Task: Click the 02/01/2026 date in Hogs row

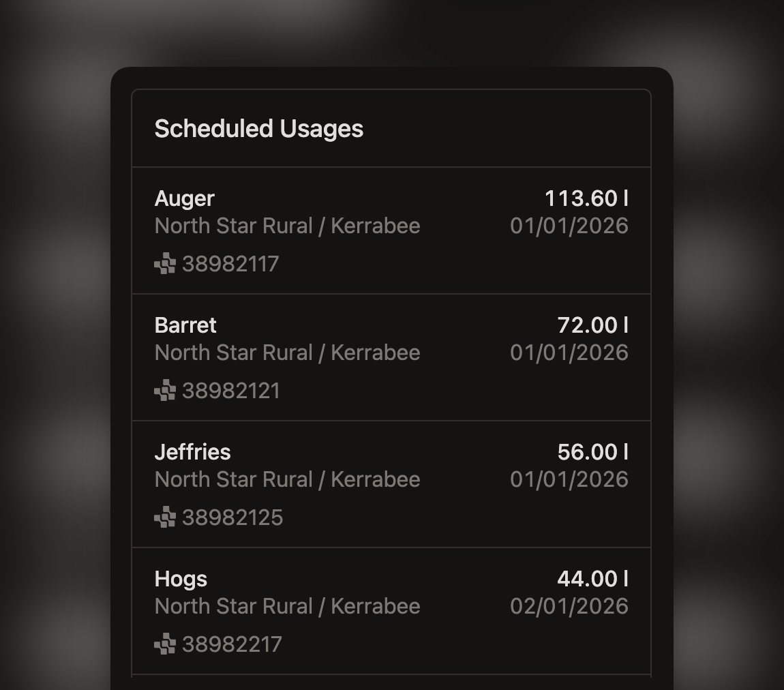Action: 570,605
